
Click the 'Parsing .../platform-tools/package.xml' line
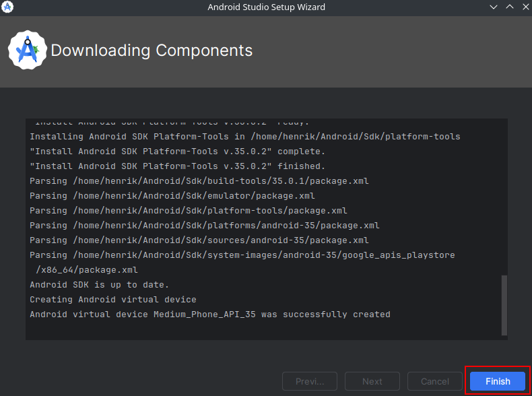tap(189, 211)
